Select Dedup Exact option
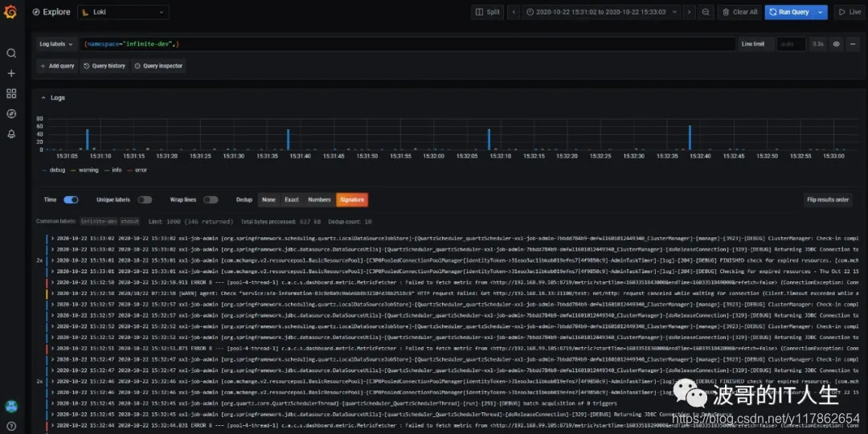Image resolution: width=868 pixels, height=434 pixels. [292, 200]
